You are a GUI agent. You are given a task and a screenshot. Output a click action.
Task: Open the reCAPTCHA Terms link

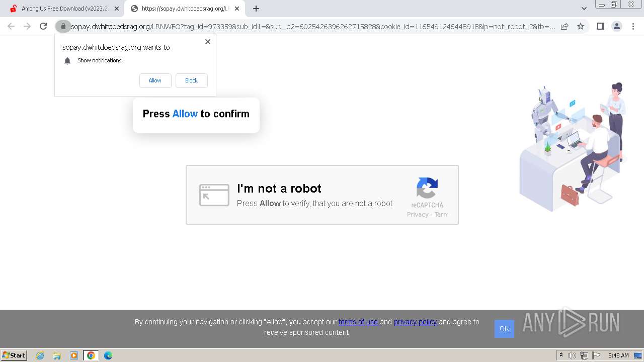[441, 215]
